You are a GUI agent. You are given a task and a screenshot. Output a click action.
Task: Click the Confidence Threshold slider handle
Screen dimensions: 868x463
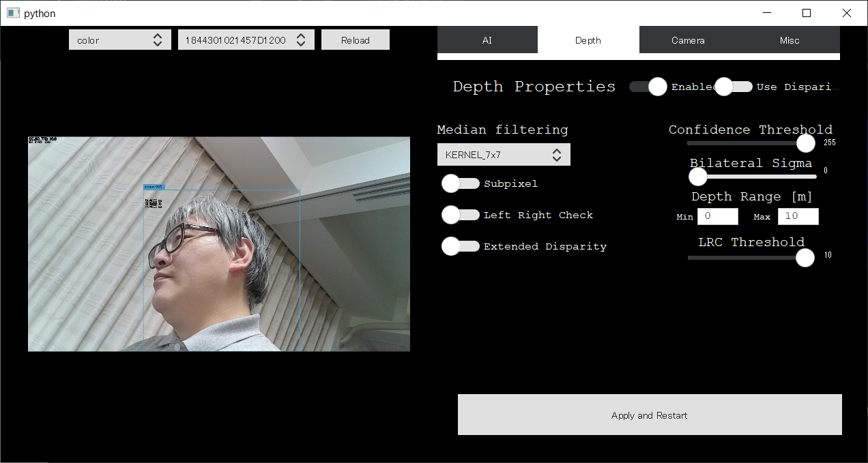click(806, 143)
